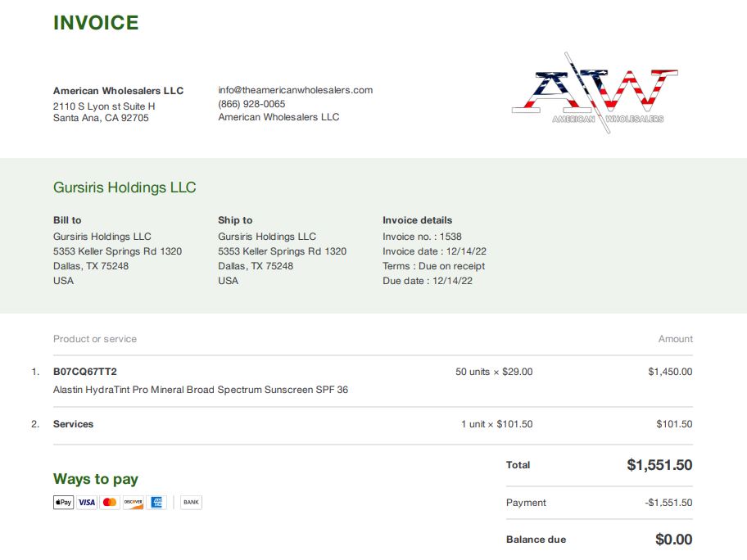Viewport: 747px width, 560px height.
Task: Select the Gursiris Holdings LLC customer title
Action: pyautogui.click(x=124, y=187)
